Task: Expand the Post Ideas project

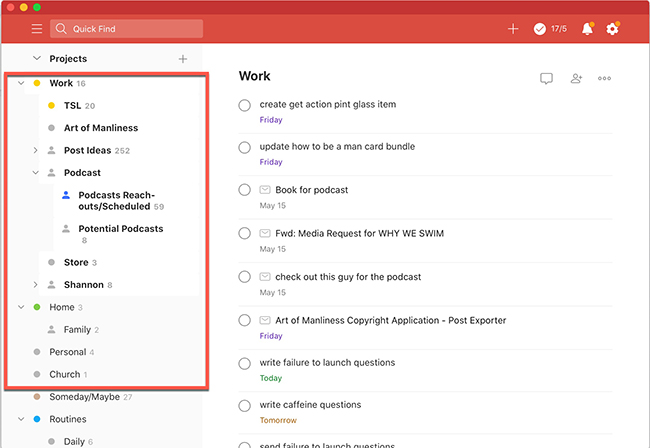Action: pyautogui.click(x=36, y=150)
